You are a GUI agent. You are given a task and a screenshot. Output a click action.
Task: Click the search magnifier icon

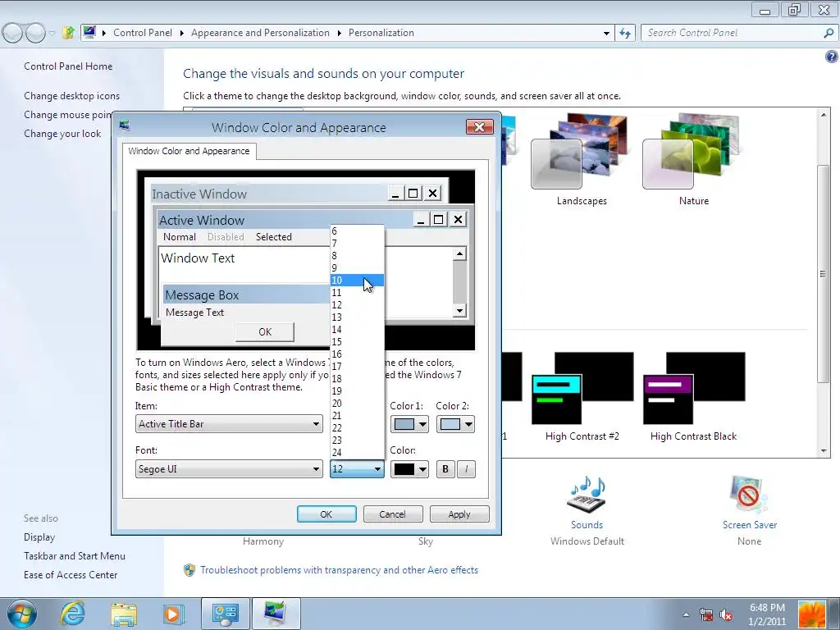coord(829,33)
